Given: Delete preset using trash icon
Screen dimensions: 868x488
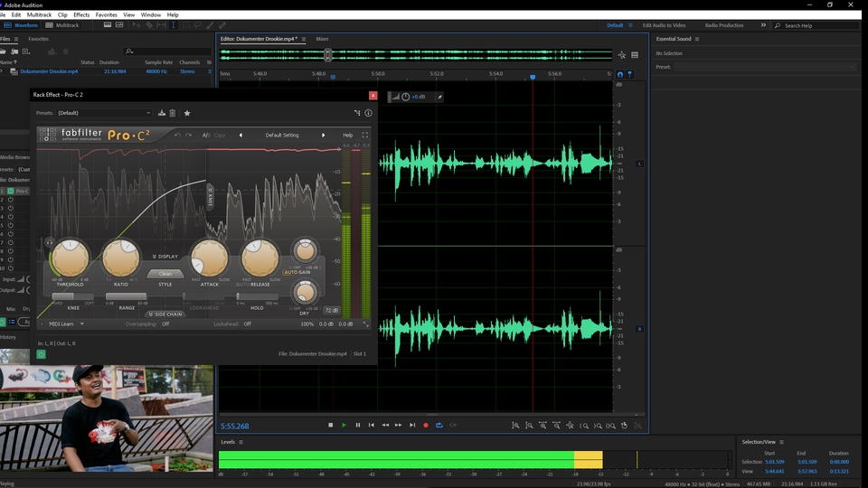Looking at the screenshot, I should (x=173, y=113).
